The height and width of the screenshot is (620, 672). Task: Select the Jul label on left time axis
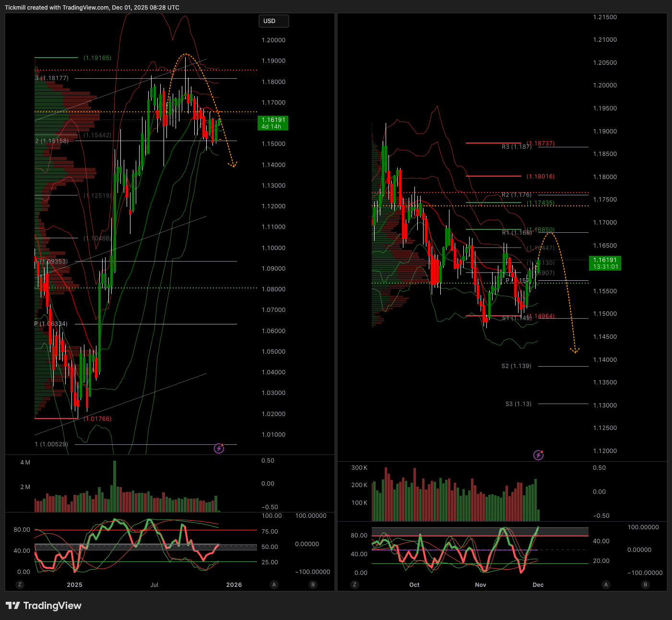point(154,584)
